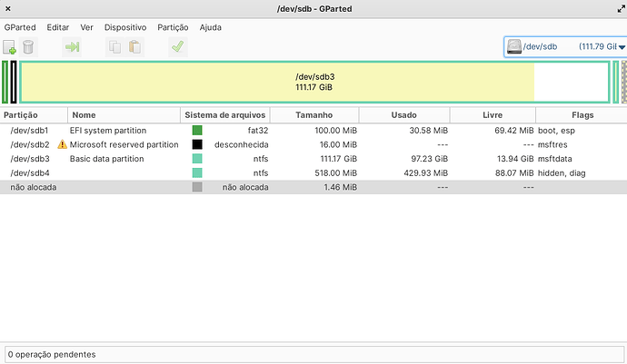Click the name EFI system partition

pyautogui.click(x=108, y=130)
